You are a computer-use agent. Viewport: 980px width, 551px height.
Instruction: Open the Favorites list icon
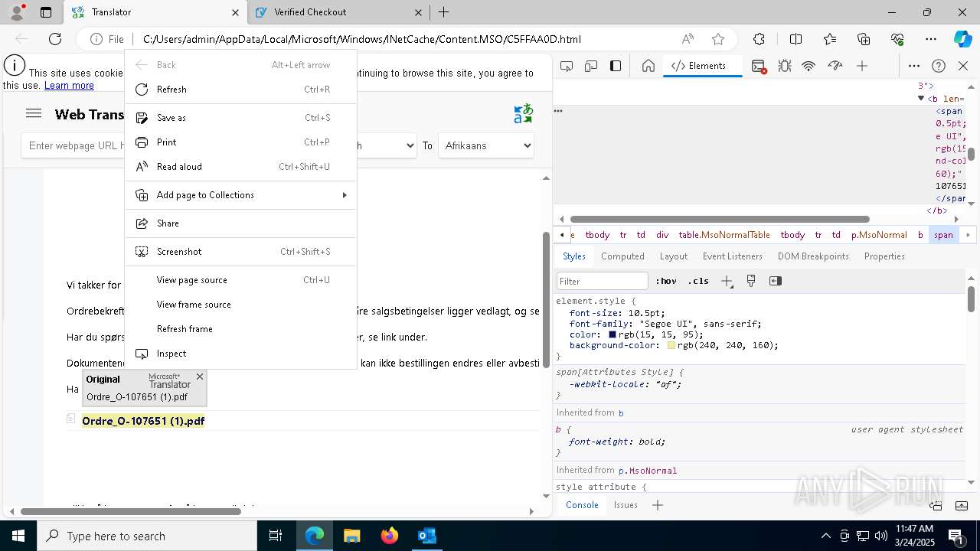pos(830,39)
